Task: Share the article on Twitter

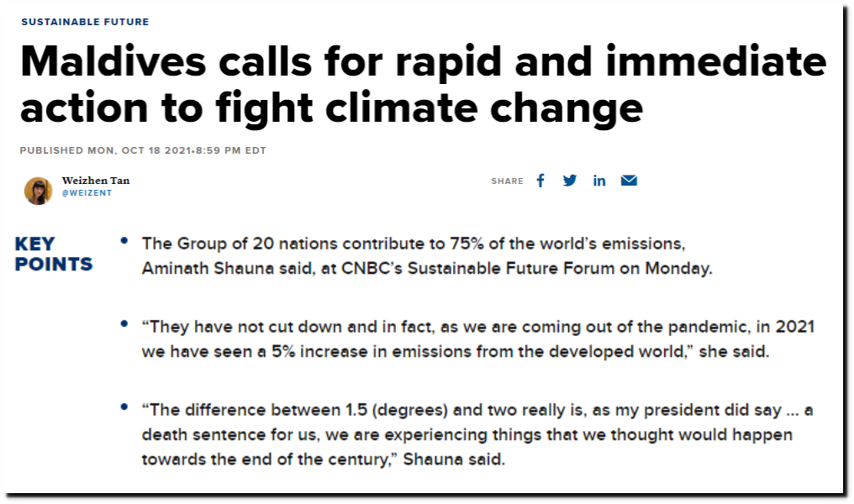Action: tap(570, 181)
